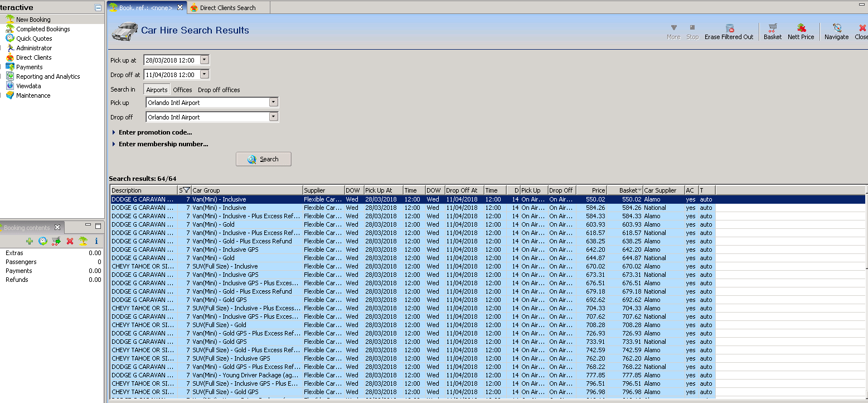
Task: Click blue info icon in Booking contents
Action: [x=96, y=241]
